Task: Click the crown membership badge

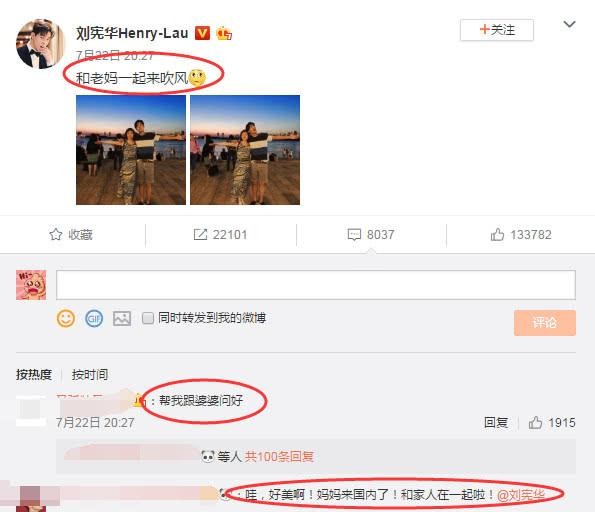Action: point(224,33)
